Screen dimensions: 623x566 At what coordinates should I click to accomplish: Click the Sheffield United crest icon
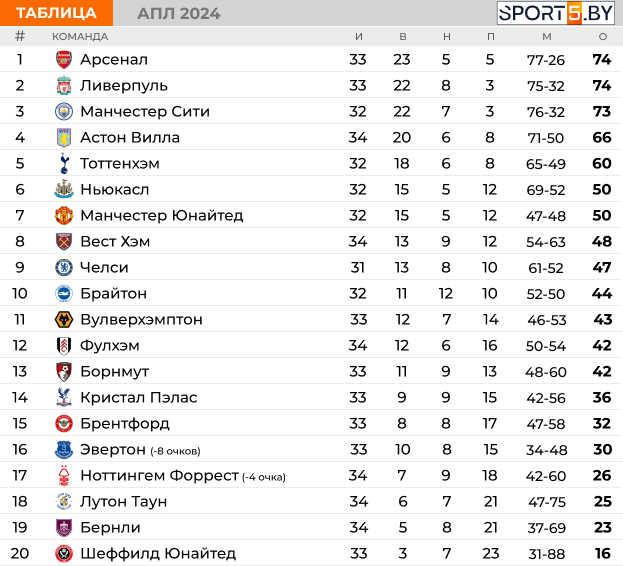pyautogui.click(x=64, y=553)
